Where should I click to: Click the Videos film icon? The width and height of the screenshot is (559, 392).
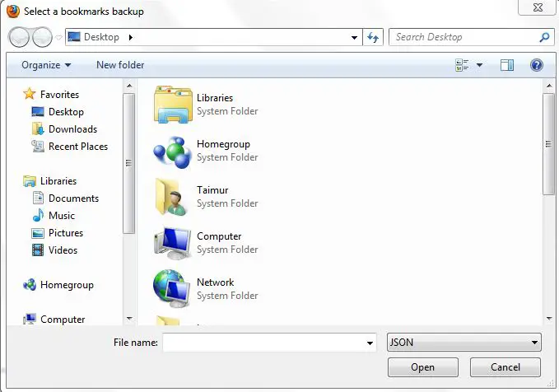coord(38,250)
